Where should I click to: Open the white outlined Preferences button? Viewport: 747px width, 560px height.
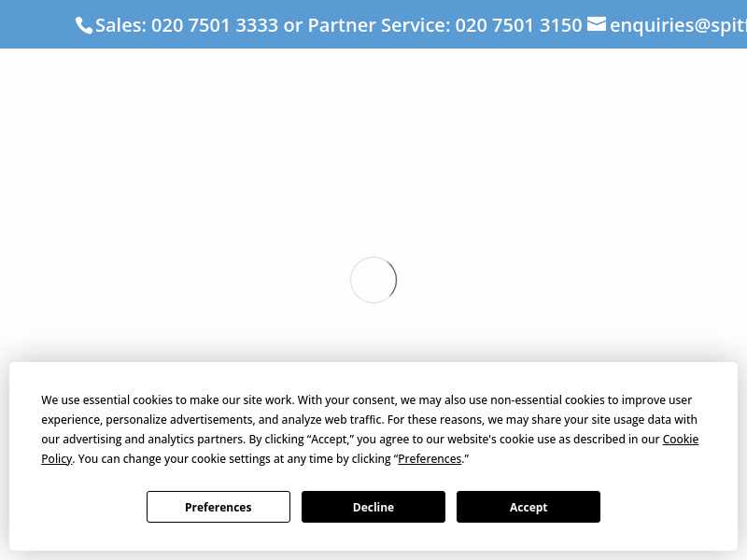218,507
